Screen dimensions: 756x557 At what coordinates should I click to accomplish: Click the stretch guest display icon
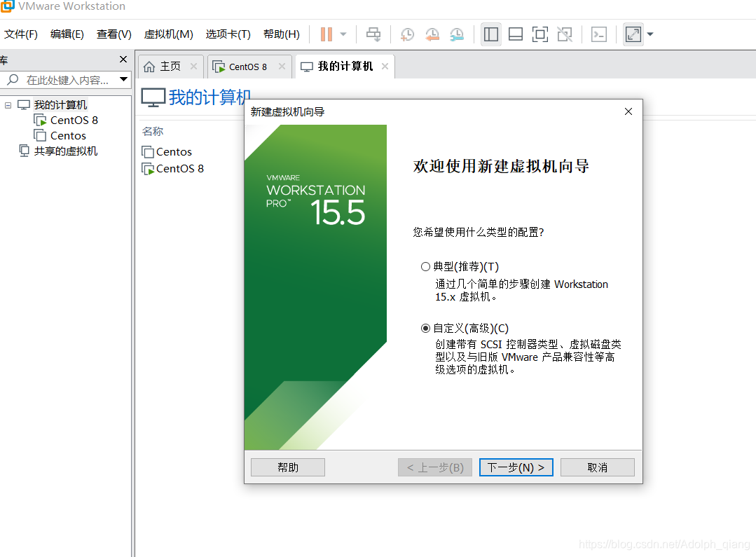pyautogui.click(x=633, y=34)
